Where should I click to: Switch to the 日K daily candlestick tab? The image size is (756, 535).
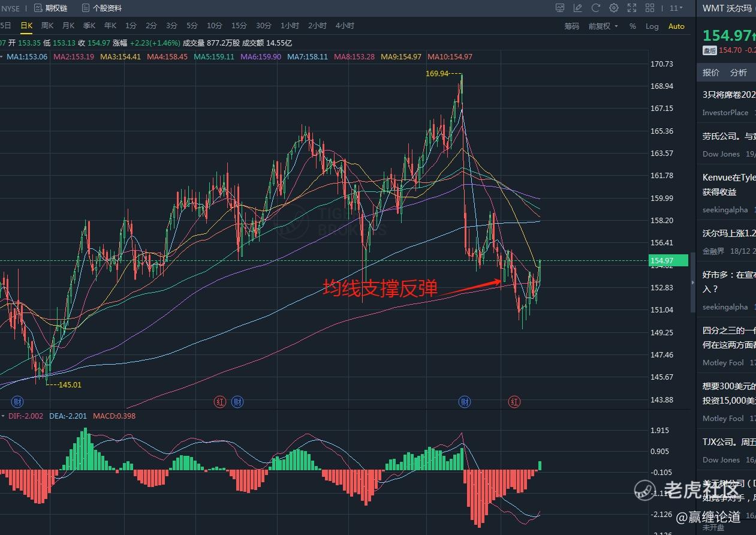coord(26,26)
